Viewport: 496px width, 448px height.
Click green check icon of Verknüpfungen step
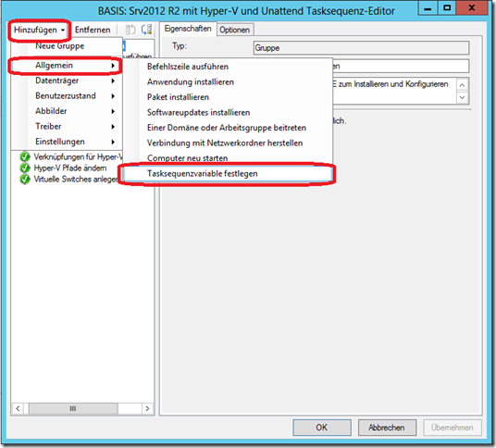pyautogui.click(x=25, y=157)
